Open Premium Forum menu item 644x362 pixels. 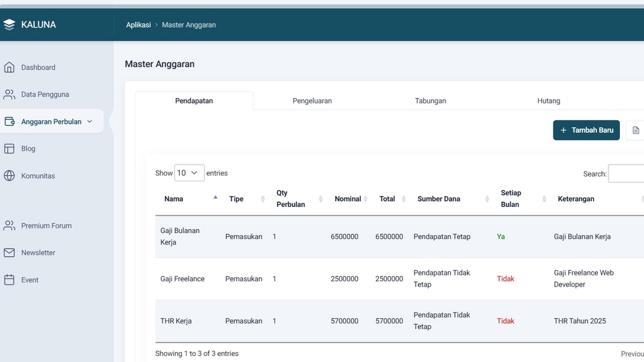click(x=46, y=226)
